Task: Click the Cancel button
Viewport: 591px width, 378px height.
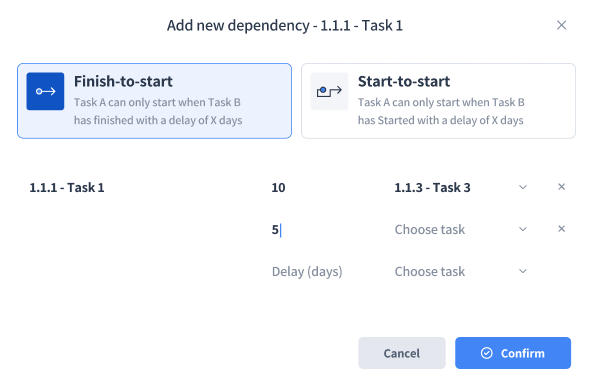Action: click(402, 353)
